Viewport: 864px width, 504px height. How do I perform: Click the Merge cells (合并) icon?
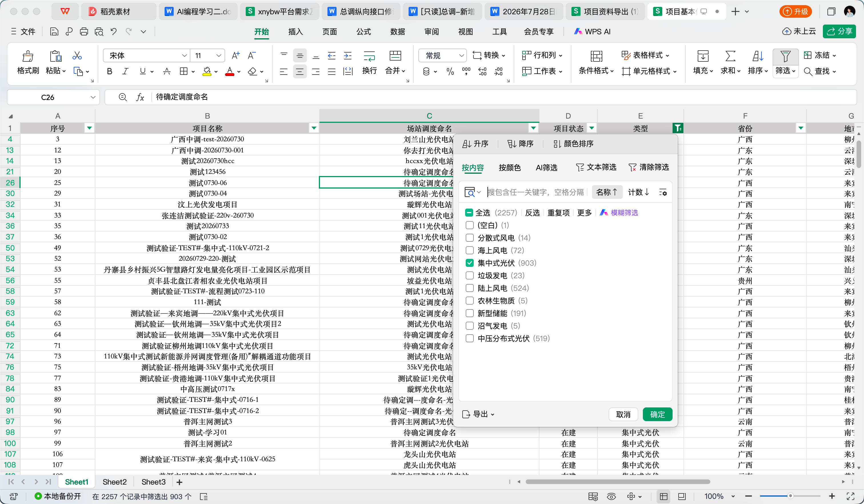pyautogui.click(x=395, y=56)
